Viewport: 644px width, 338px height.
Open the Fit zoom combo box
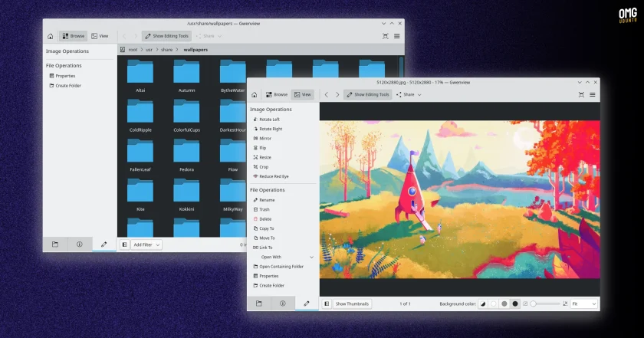tap(584, 304)
